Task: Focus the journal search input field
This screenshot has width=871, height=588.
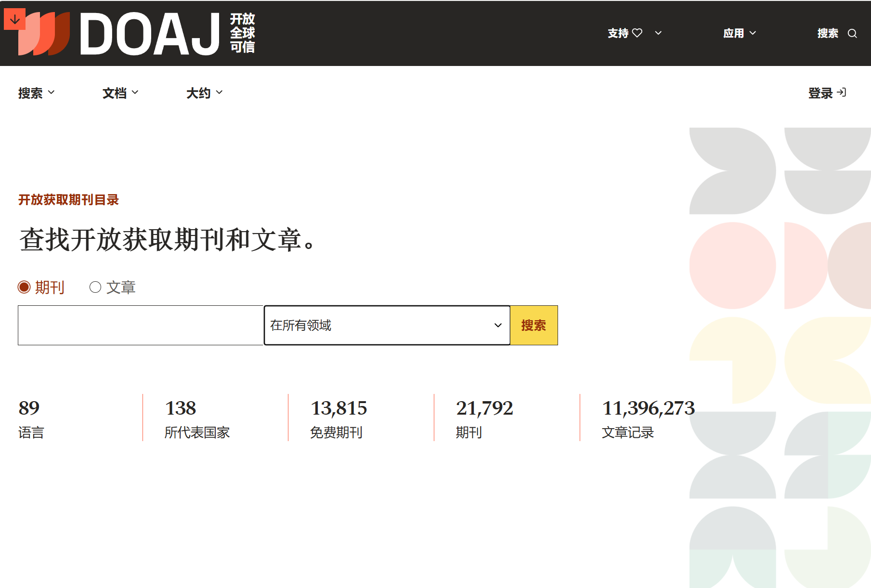Action: tap(141, 325)
